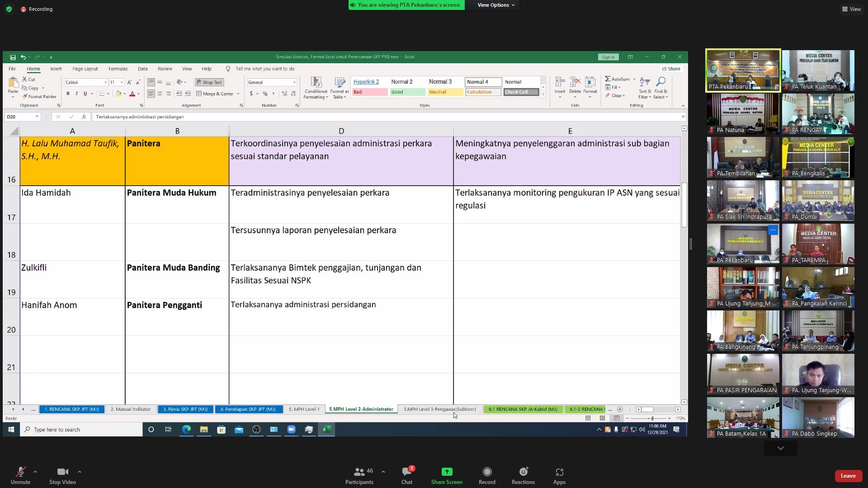Screen dimensions: 868x488
Task: Open File Explorer from taskbar
Action: 204,429
